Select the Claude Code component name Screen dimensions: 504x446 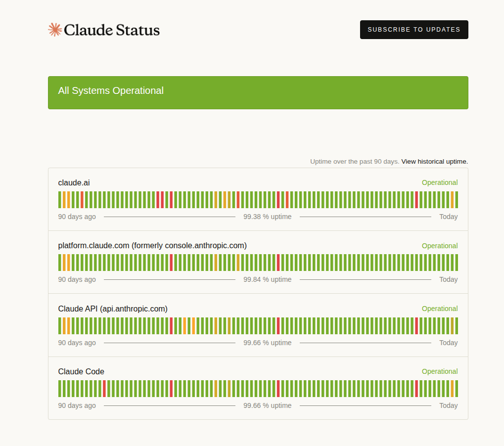(81, 371)
